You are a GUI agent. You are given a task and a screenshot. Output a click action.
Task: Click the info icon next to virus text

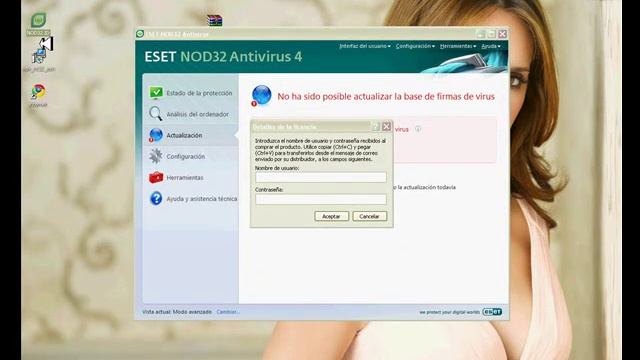pyautogui.click(x=418, y=129)
